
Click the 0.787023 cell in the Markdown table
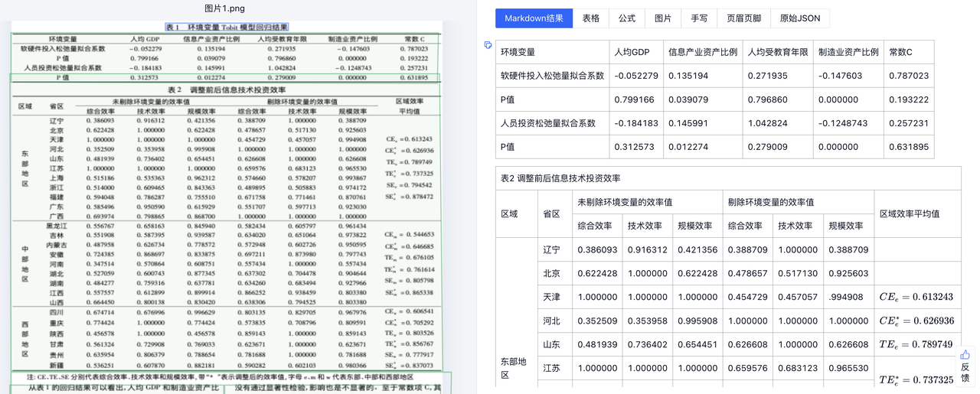click(909, 76)
